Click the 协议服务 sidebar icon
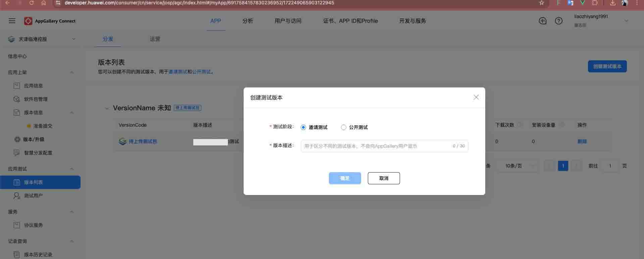The height and width of the screenshot is (259, 644). coord(17,225)
